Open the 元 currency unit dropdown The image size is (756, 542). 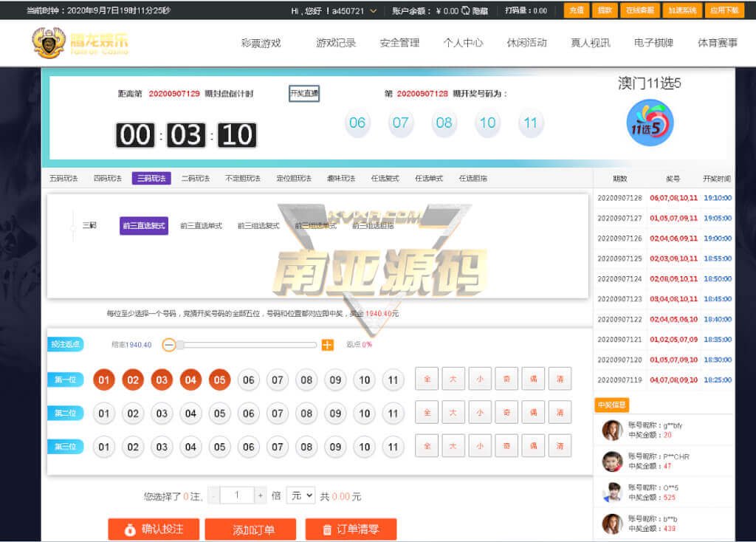[x=301, y=495]
